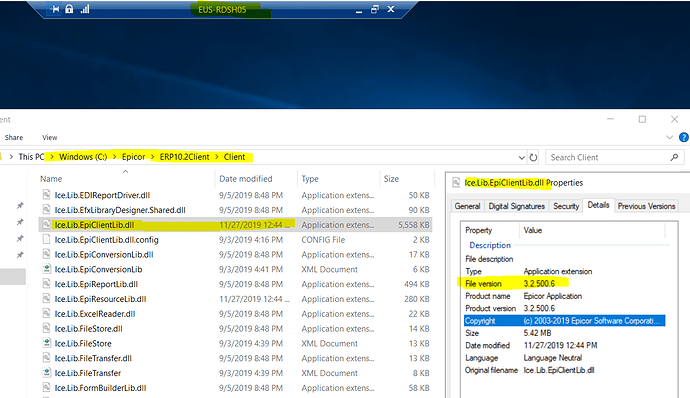Expand the address bar history dropdown

(521, 157)
